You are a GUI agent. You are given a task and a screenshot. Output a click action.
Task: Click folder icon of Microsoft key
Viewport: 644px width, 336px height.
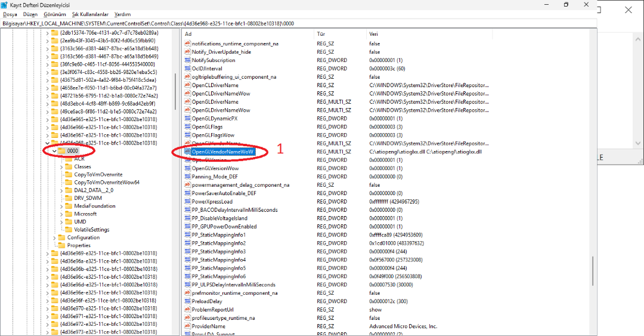(x=69, y=214)
